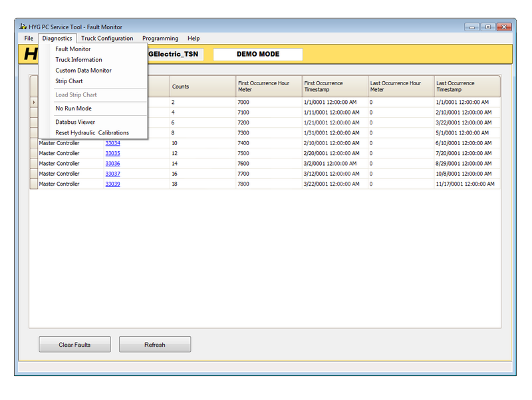Enable No Run Mode from the menu
Viewport: 532px width, 400px height.
point(73,108)
